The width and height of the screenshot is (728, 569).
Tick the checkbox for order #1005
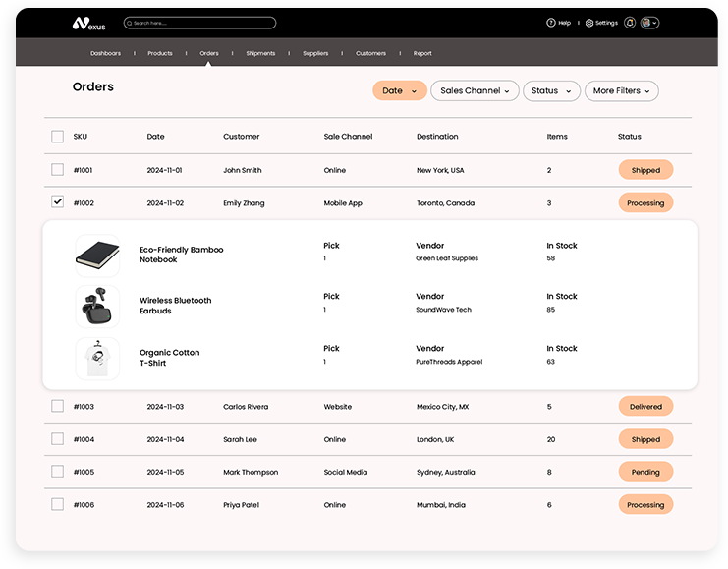point(57,472)
